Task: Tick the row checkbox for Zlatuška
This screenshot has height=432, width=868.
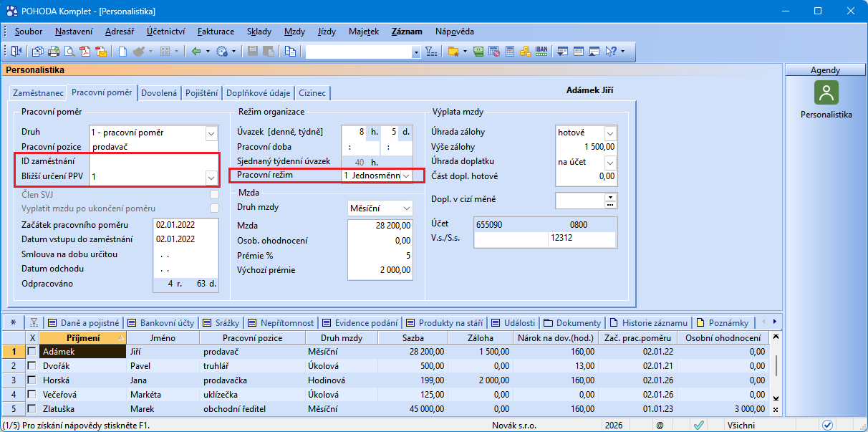Action: click(x=32, y=408)
